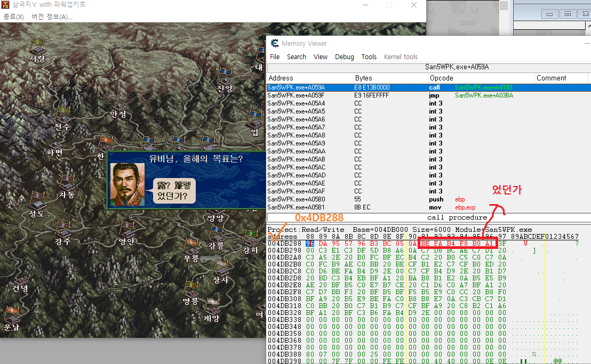The image size is (591, 364).
Task: Click the Comment column header
Action: 562,78
